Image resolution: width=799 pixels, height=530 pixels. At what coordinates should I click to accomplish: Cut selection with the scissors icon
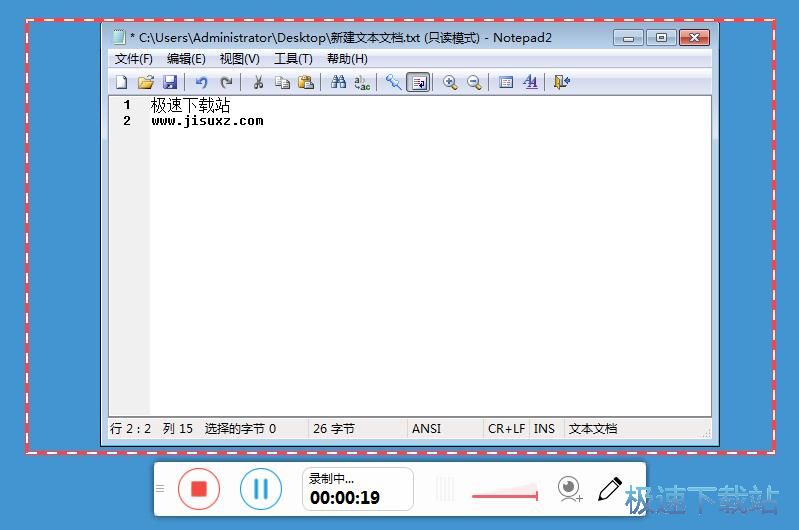point(258,82)
